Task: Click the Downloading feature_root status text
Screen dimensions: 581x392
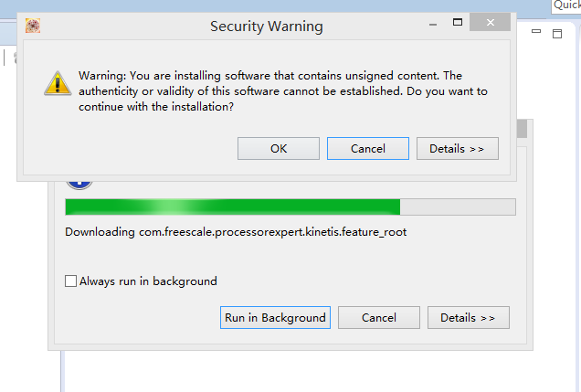Action: coord(236,232)
